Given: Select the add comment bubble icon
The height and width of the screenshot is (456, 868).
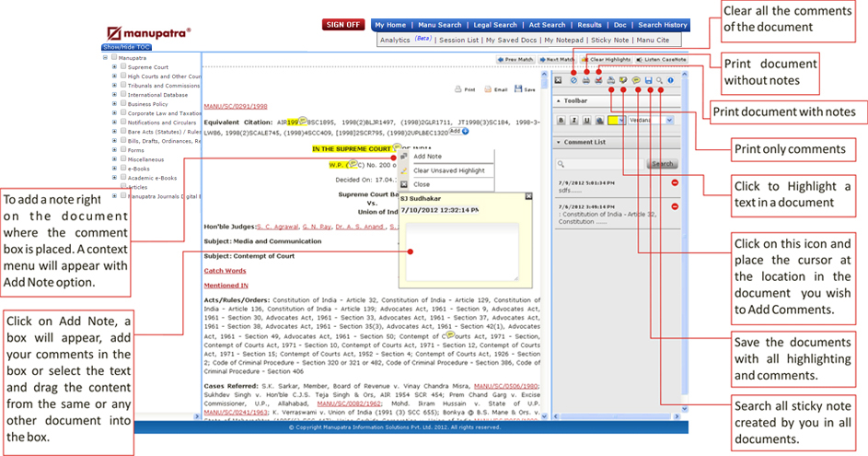Looking at the screenshot, I should click(x=636, y=80).
